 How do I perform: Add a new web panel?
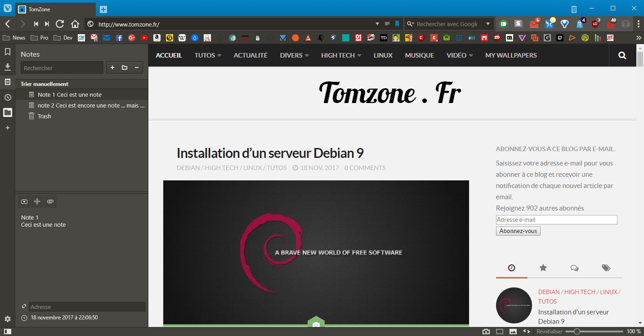pyautogui.click(x=8, y=128)
